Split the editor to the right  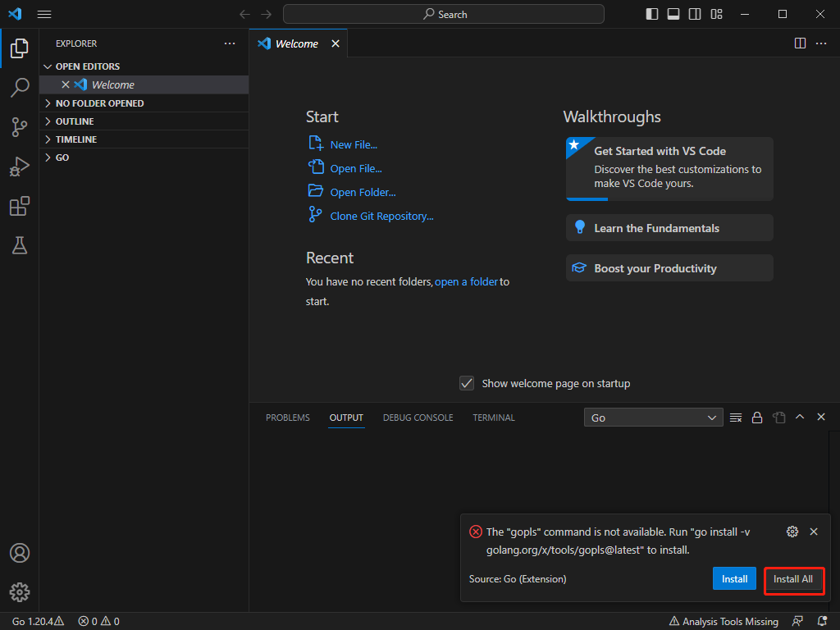coord(800,43)
